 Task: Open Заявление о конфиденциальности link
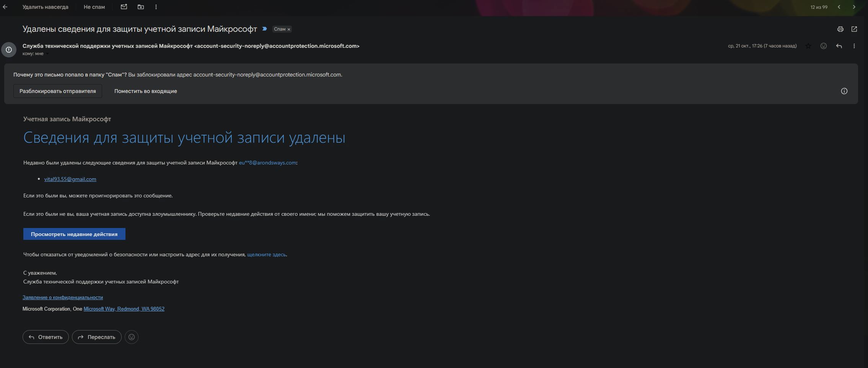pyautogui.click(x=63, y=297)
